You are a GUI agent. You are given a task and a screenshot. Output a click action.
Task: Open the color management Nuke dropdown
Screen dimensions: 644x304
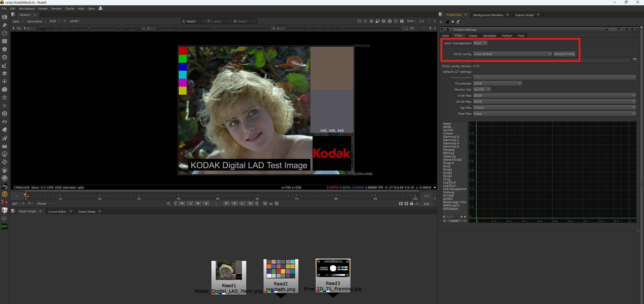[480, 43]
